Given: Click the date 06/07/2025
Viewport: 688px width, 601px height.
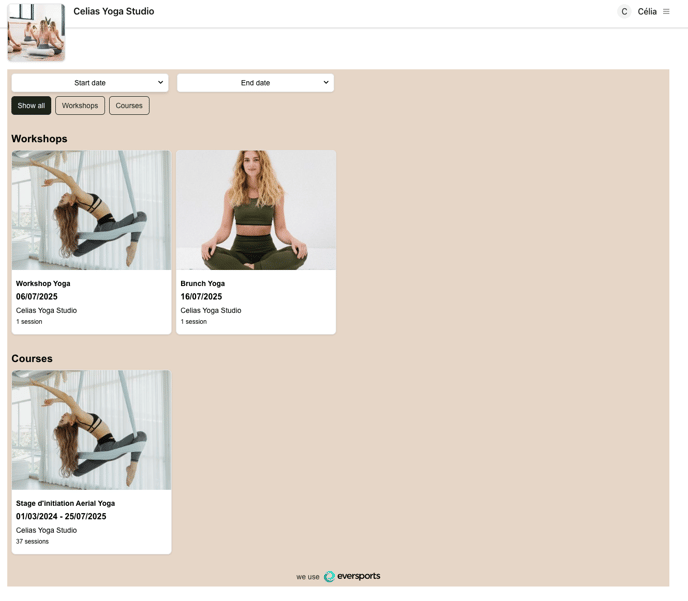Looking at the screenshot, I should point(37,297).
